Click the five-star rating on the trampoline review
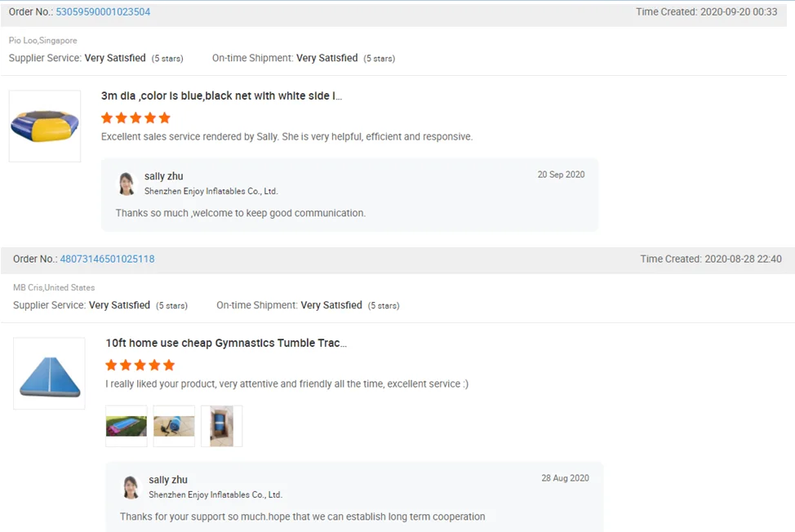 pyautogui.click(x=135, y=117)
